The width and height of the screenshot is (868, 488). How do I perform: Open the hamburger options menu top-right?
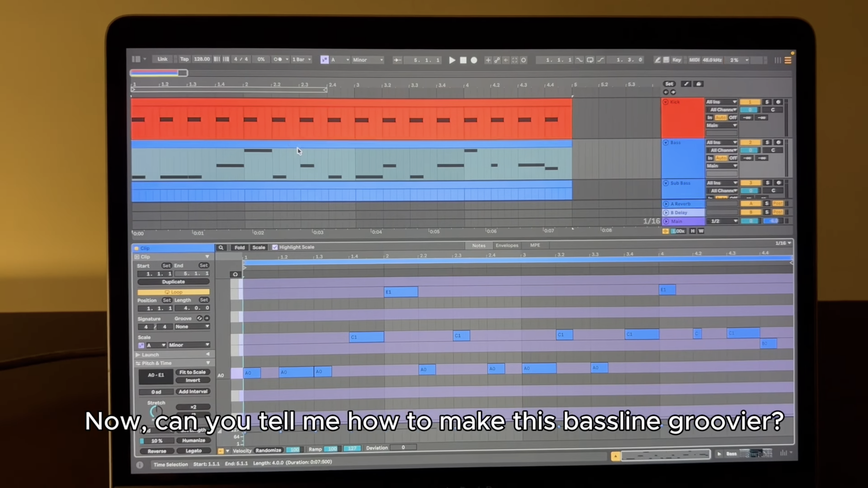click(788, 60)
